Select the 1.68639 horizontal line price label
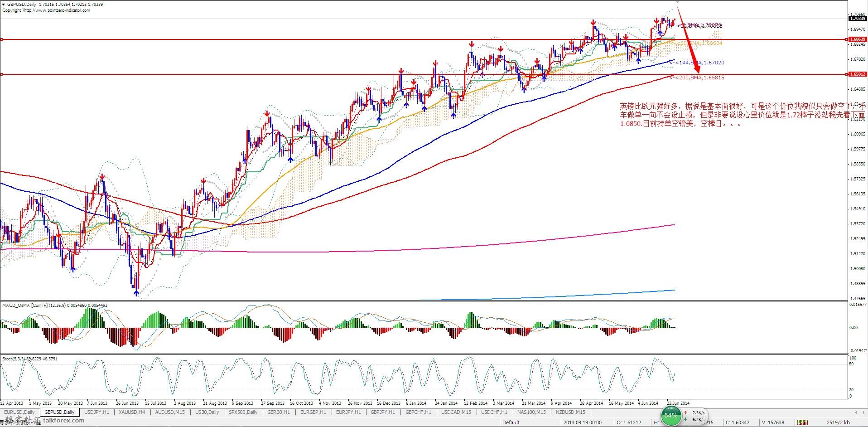The height and width of the screenshot is (427, 868). [858, 40]
